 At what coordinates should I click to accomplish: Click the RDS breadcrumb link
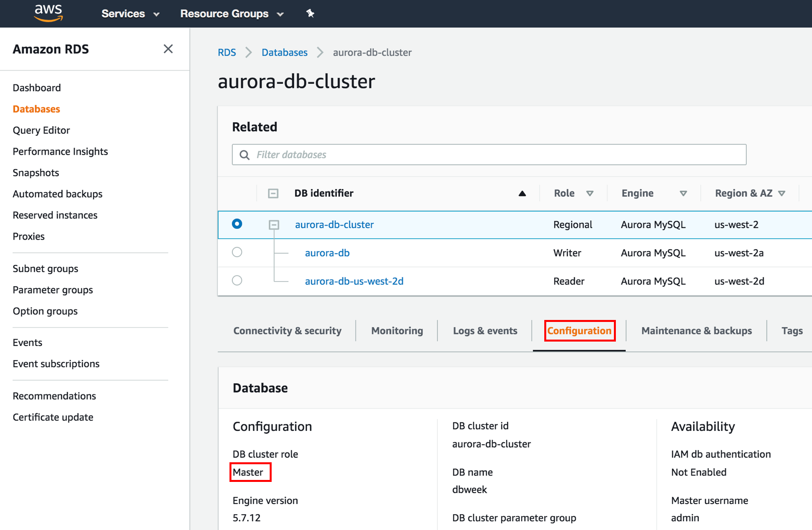tap(227, 53)
